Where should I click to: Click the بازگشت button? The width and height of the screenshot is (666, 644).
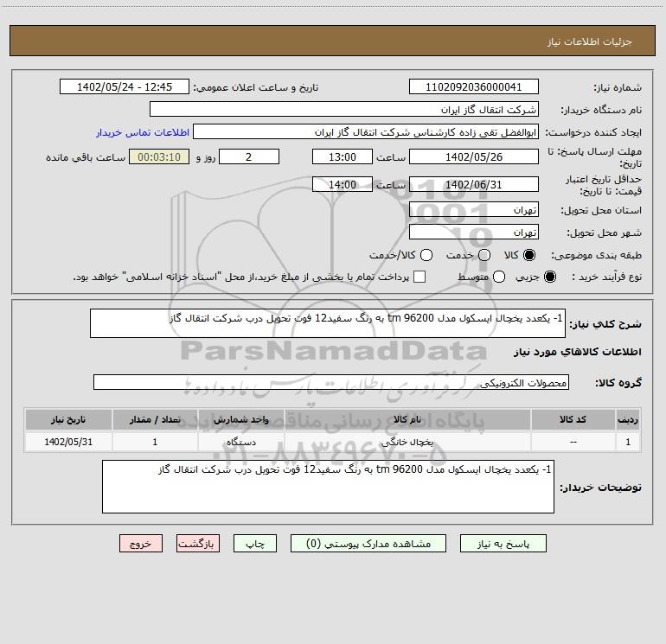point(198,544)
